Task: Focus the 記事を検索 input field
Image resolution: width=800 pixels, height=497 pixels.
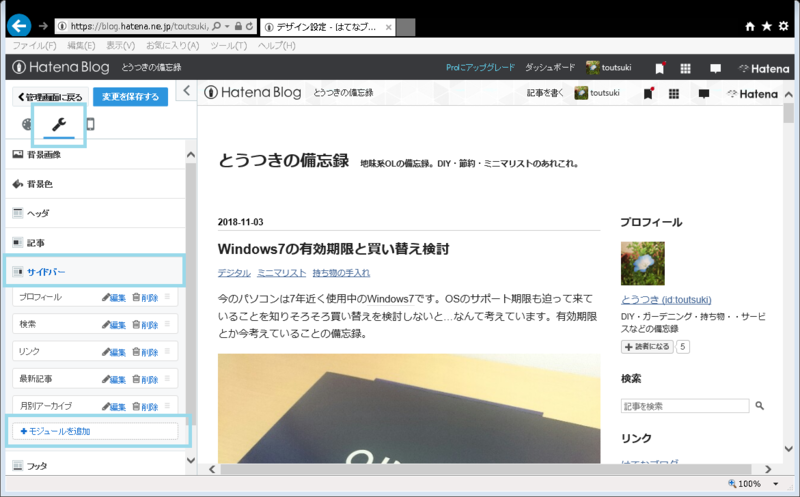Action: click(685, 406)
